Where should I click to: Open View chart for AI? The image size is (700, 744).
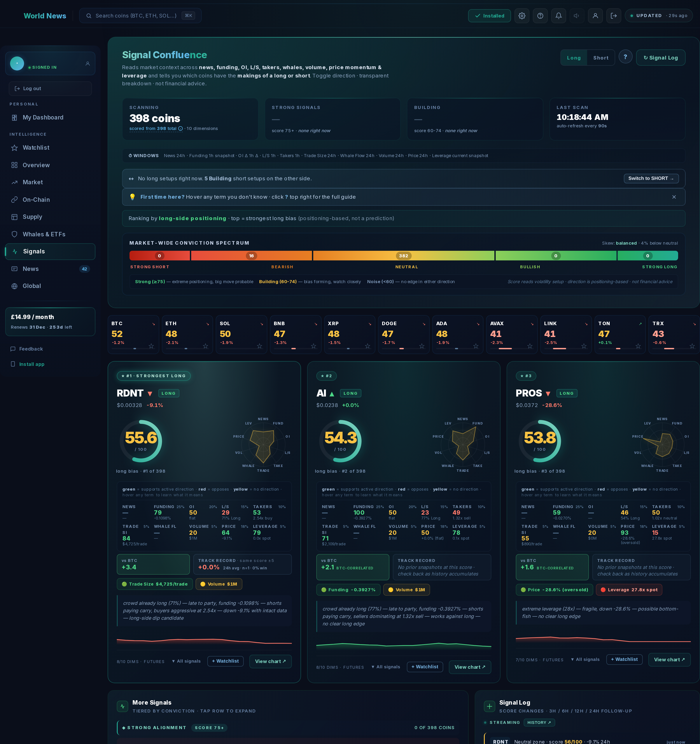[470, 667]
